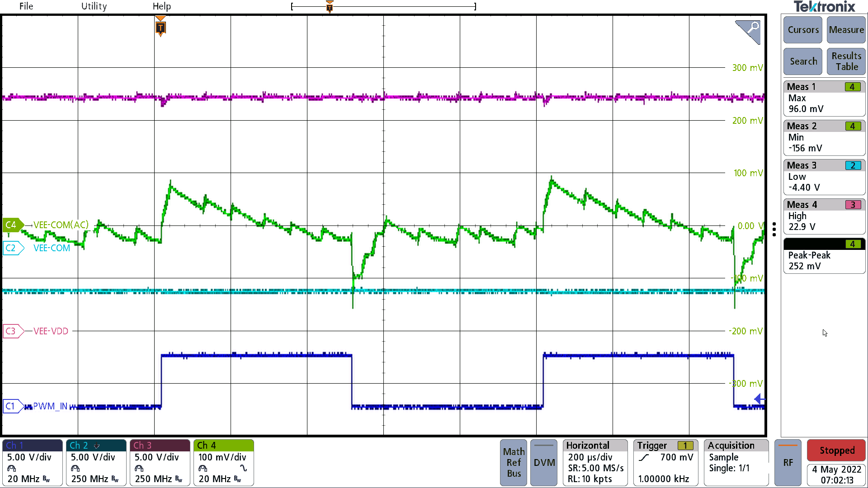
Task: Click the trigger slope icon in Trigger panel
Action: coord(644,457)
